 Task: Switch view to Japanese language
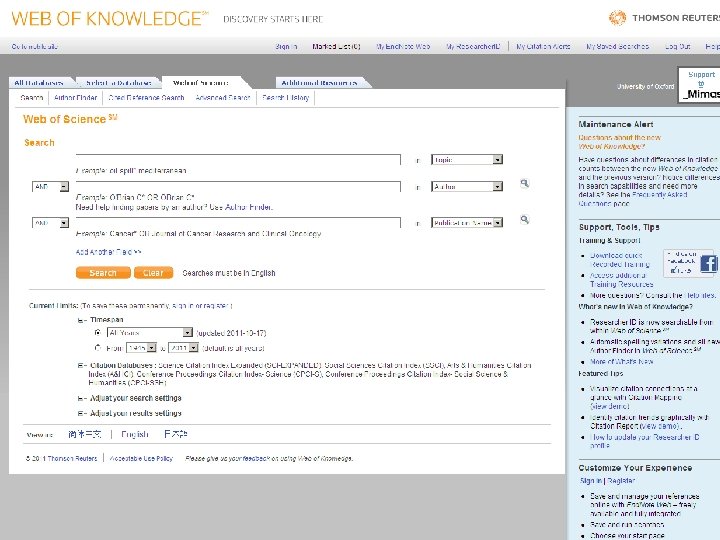pos(176,434)
